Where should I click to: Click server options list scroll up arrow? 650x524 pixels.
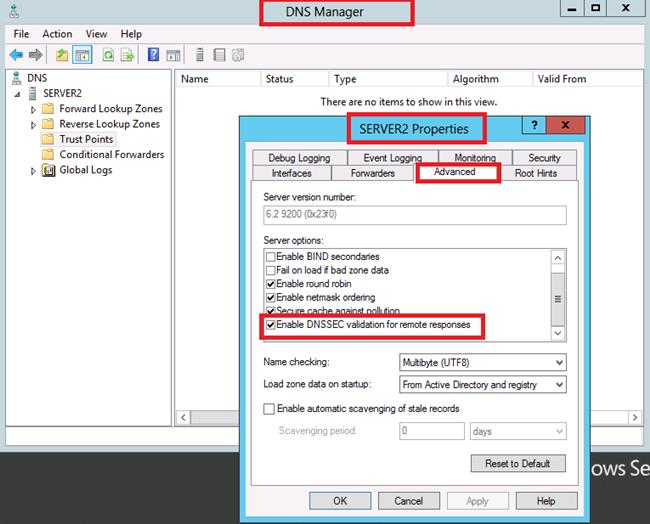pos(558,258)
